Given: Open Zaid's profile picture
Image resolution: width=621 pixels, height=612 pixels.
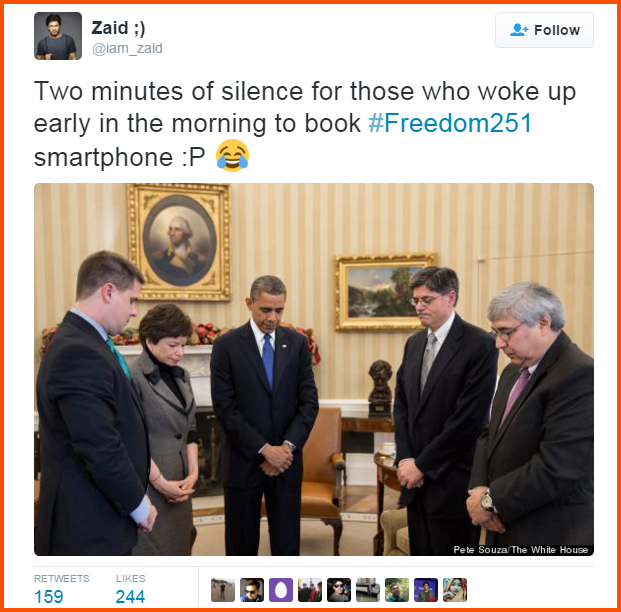Looking at the screenshot, I should coord(58,36).
